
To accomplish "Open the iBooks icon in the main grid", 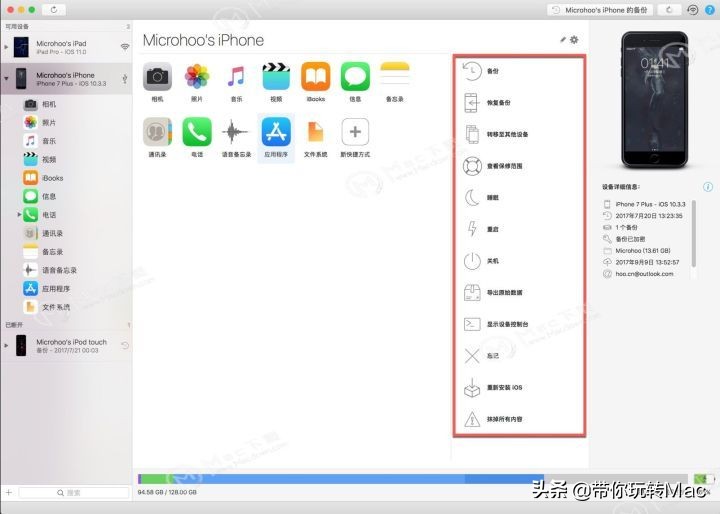I will click(x=315, y=77).
